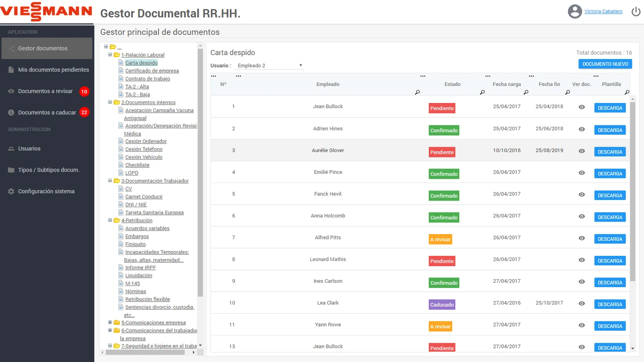Click the Configuración sistema gear icon
Image resolution: width=644 pixels, height=362 pixels.
pyautogui.click(x=11, y=191)
